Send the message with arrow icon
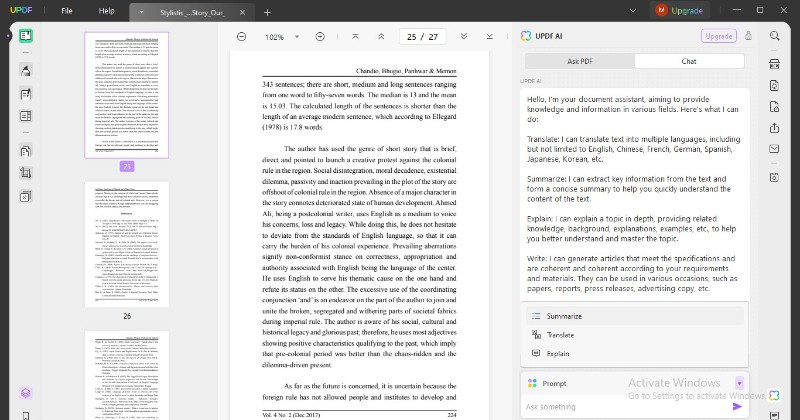 click(x=737, y=406)
